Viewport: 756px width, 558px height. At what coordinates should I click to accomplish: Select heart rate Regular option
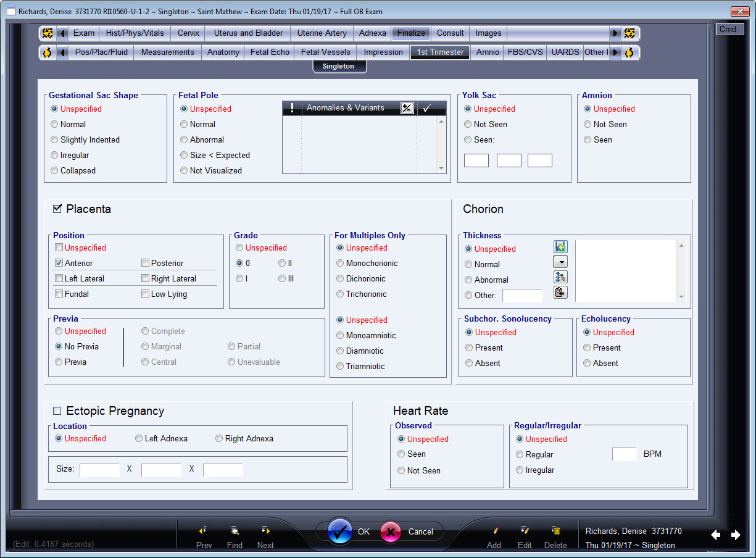[x=520, y=454]
